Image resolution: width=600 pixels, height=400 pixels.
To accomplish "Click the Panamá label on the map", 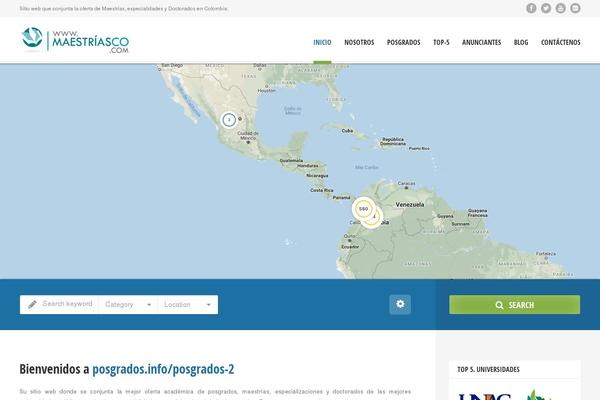I will (341, 198).
